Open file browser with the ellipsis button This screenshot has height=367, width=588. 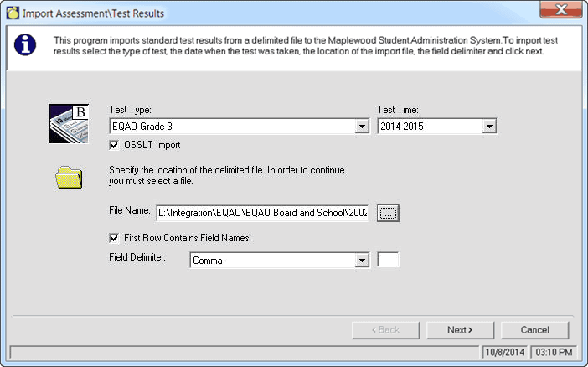point(388,213)
